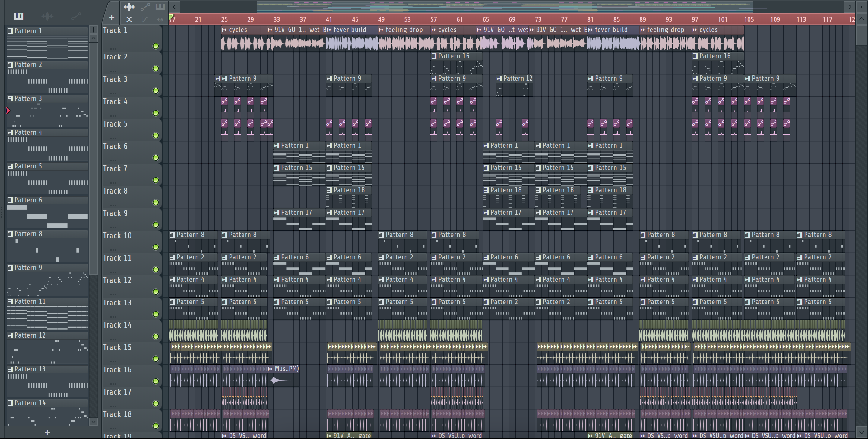Click the plus to add a track
868x439 pixels.
tap(112, 18)
